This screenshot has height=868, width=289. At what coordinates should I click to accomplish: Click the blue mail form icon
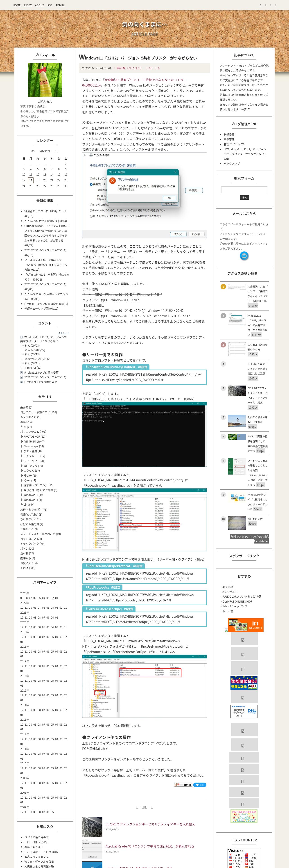pyautogui.click(x=244, y=256)
